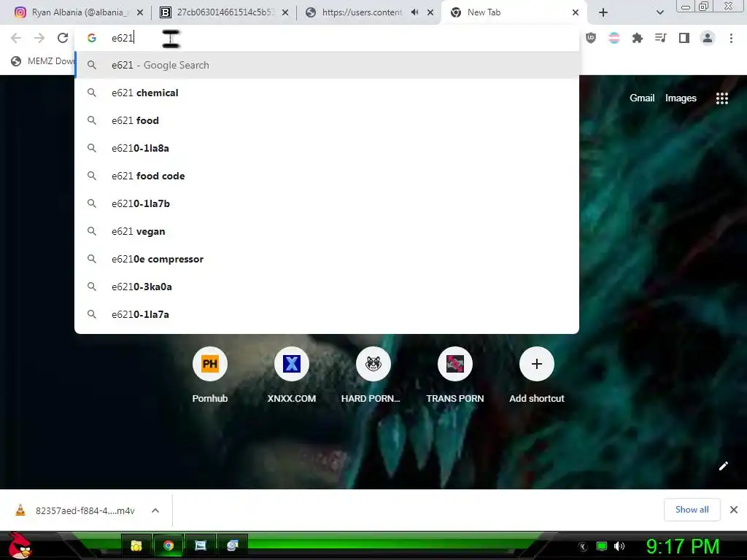Customize this page with pencil icon
Screen dimensions: 747x560
point(723,466)
